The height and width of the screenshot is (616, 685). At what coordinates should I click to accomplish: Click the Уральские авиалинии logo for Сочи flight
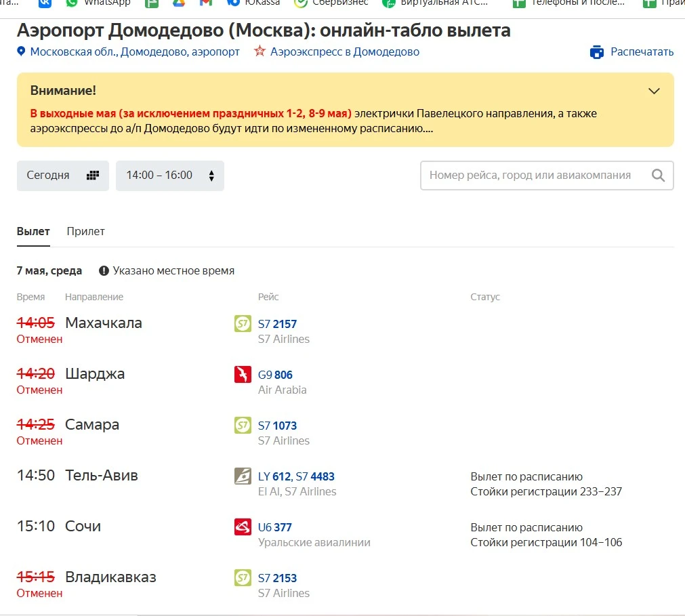[x=243, y=527]
